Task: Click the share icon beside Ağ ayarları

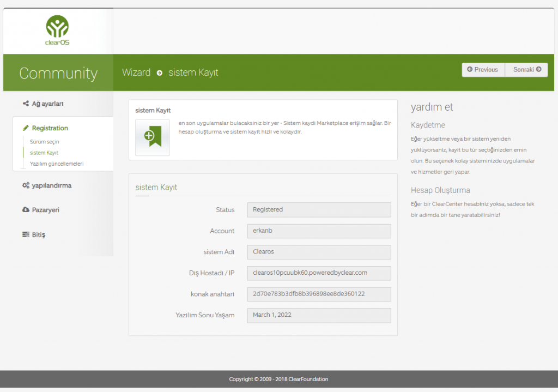Action: point(26,104)
